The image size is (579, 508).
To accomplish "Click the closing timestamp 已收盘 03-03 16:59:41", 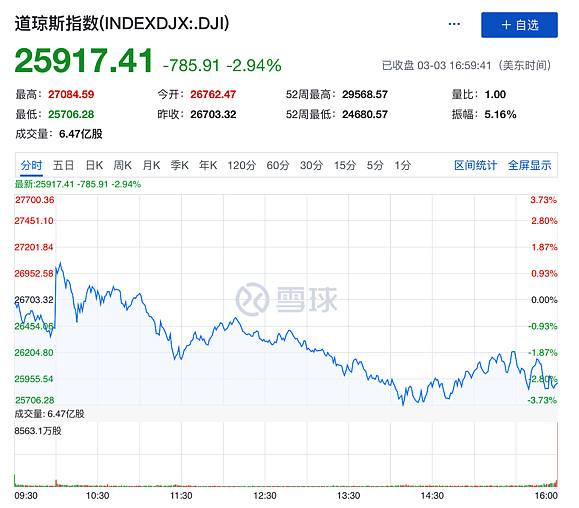I will pos(436,66).
